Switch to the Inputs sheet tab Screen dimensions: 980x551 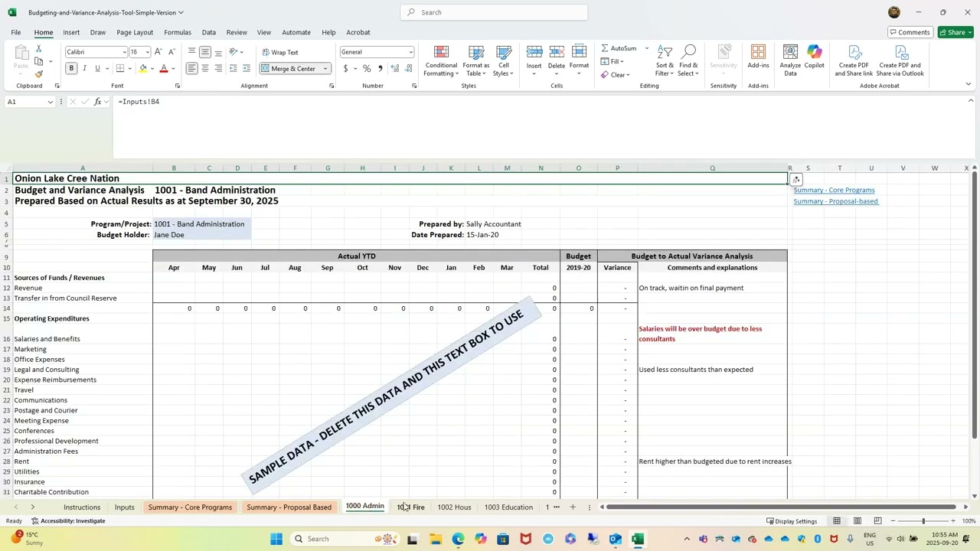pos(125,507)
